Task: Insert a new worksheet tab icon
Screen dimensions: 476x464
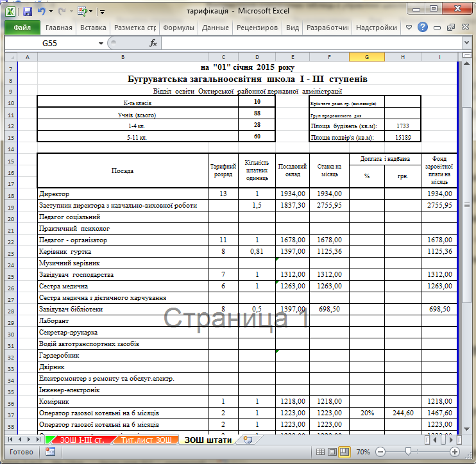Action: coord(248,440)
